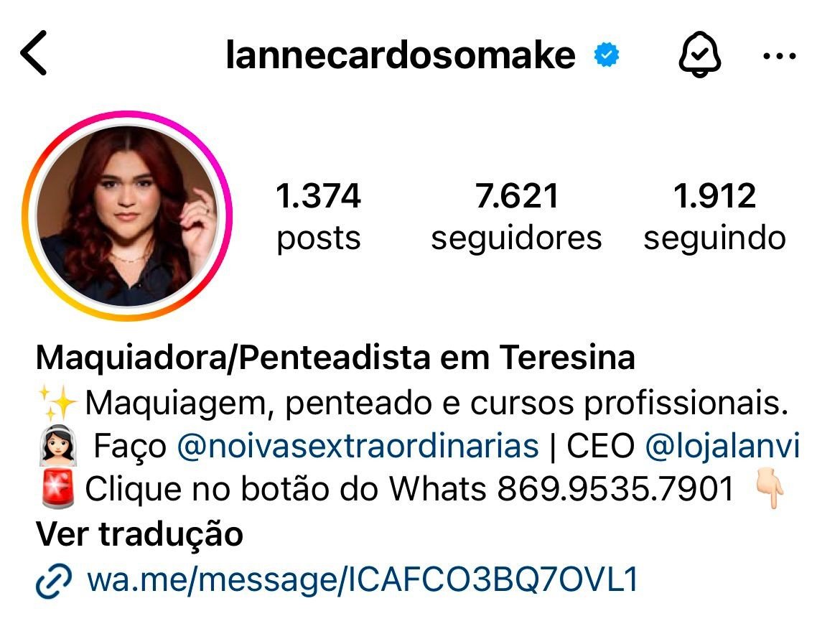Open the @noivasextraordinarias mention link

(x=358, y=446)
